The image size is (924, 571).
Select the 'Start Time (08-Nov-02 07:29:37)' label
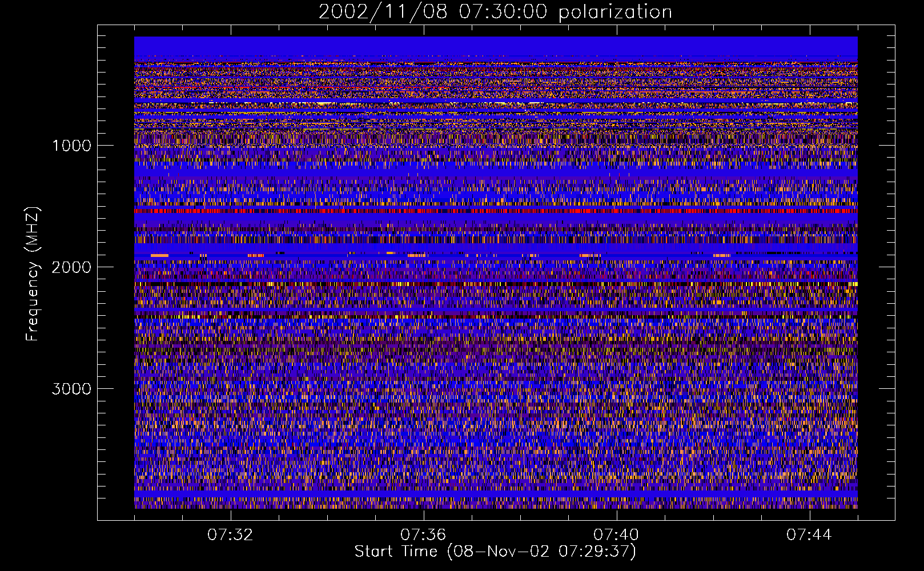tap(495, 552)
